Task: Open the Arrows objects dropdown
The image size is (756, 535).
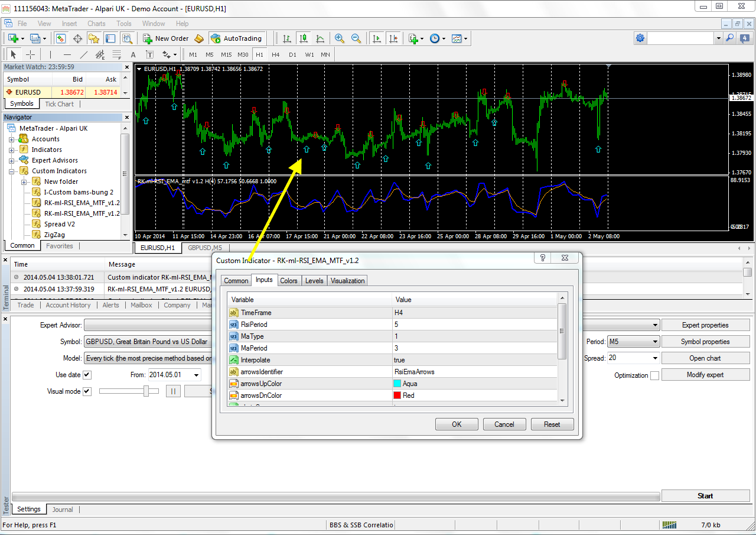Action: pos(170,54)
